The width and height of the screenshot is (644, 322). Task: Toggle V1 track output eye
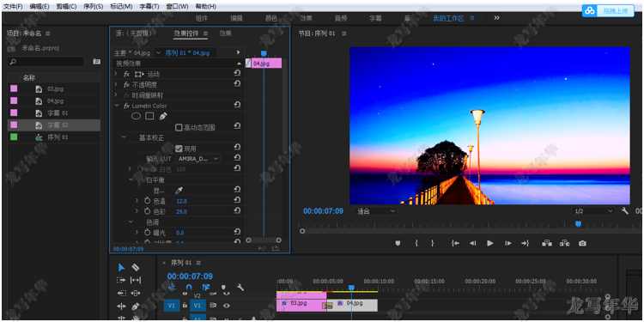point(226,305)
